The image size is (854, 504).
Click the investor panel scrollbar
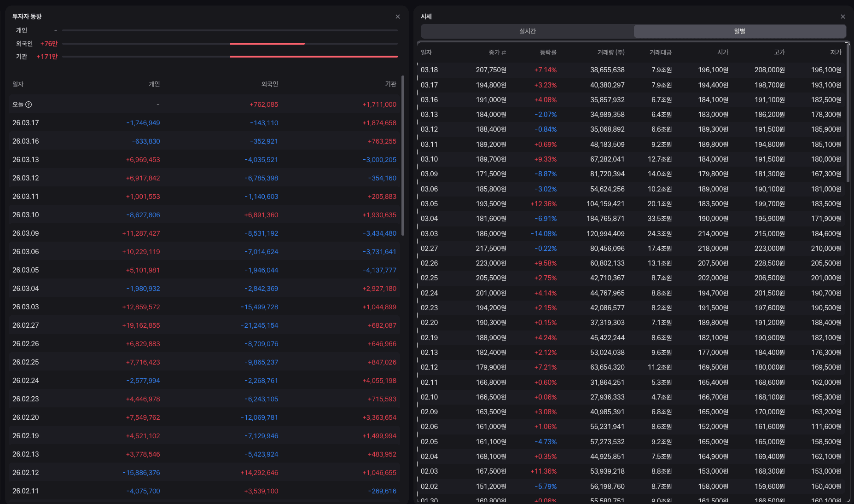403,156
